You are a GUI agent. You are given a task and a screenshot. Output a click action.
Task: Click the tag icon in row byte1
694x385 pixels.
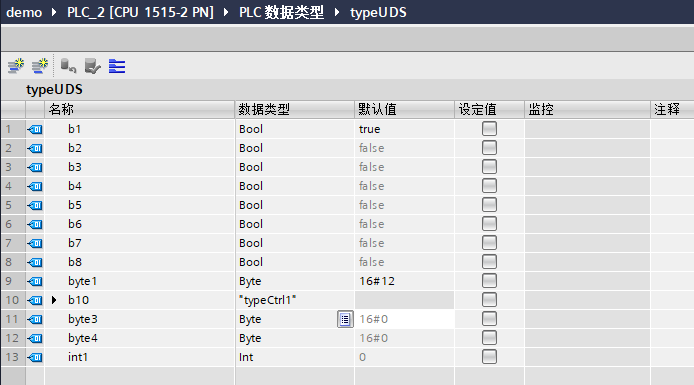(x=35, y=281)
